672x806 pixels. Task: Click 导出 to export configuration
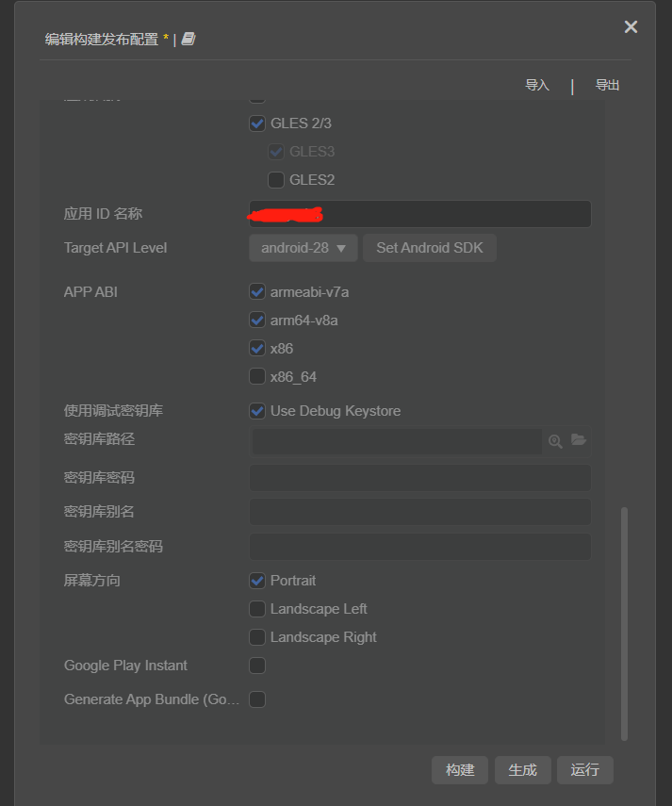(x=607, y=86)
